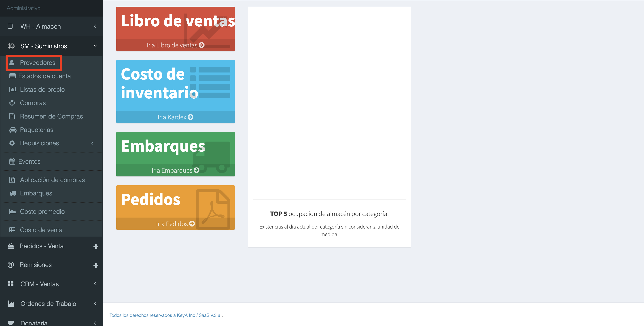Follow the Ir a Libro de ventas link
The width and height of the screenshot is (644, 326).
tap(175, 45)
